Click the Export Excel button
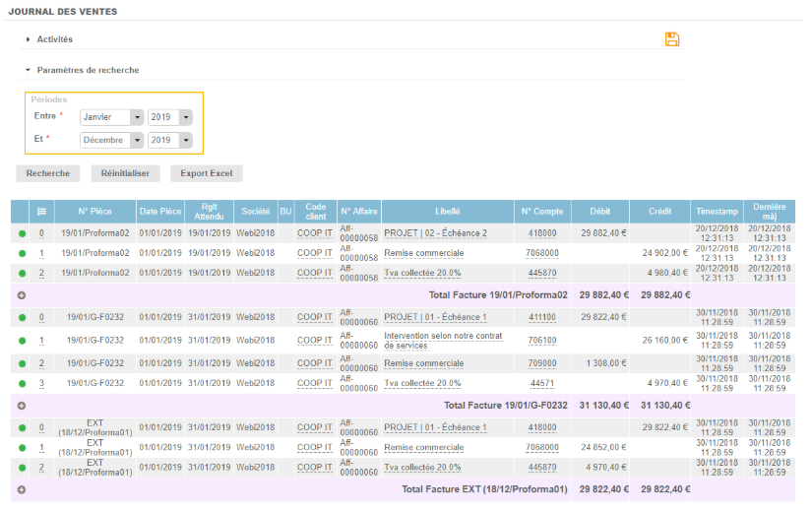 coord(206,173)
